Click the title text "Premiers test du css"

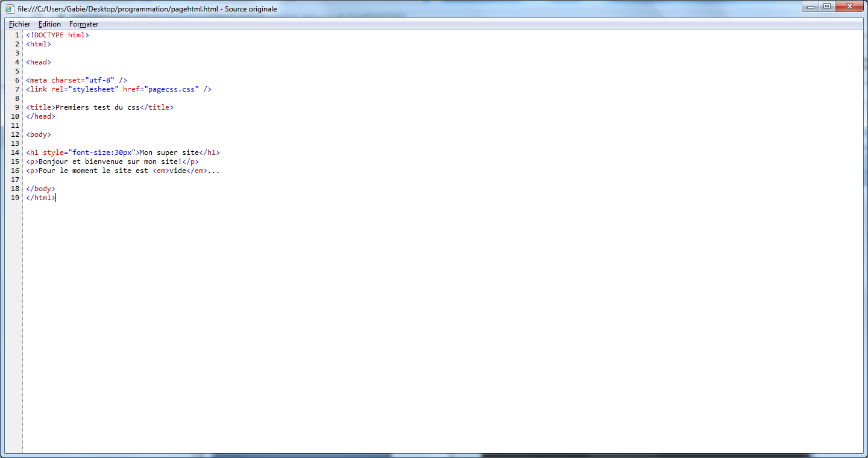point(97,107)
